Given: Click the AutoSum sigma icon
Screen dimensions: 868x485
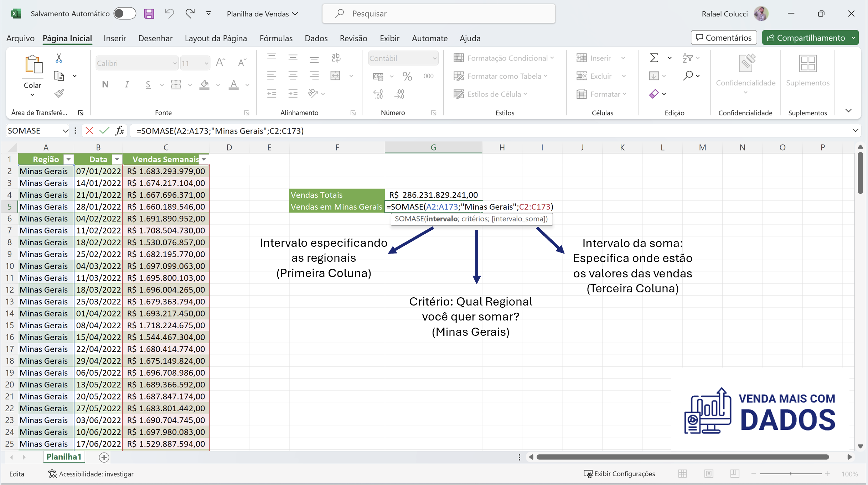Looking at the screenshot, I should pos(654,58).
